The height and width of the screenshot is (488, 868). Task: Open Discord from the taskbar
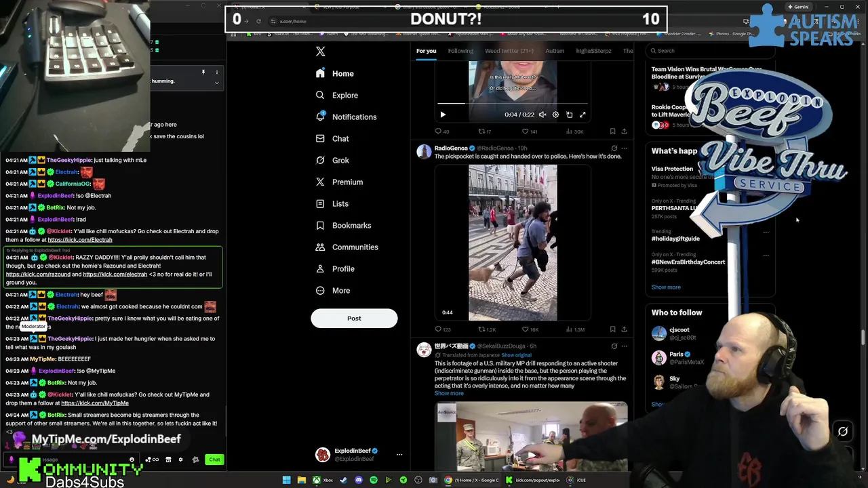359,480
